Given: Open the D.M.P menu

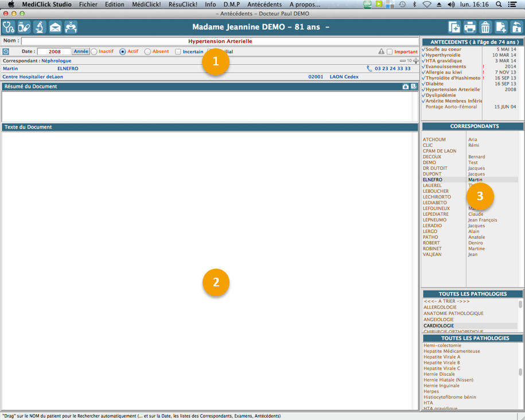Looking at the screenshot, I should 232,5.
